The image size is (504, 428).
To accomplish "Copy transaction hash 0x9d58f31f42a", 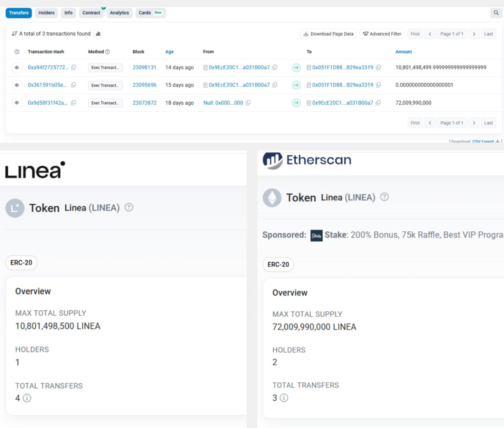I will tap(73, 102).
